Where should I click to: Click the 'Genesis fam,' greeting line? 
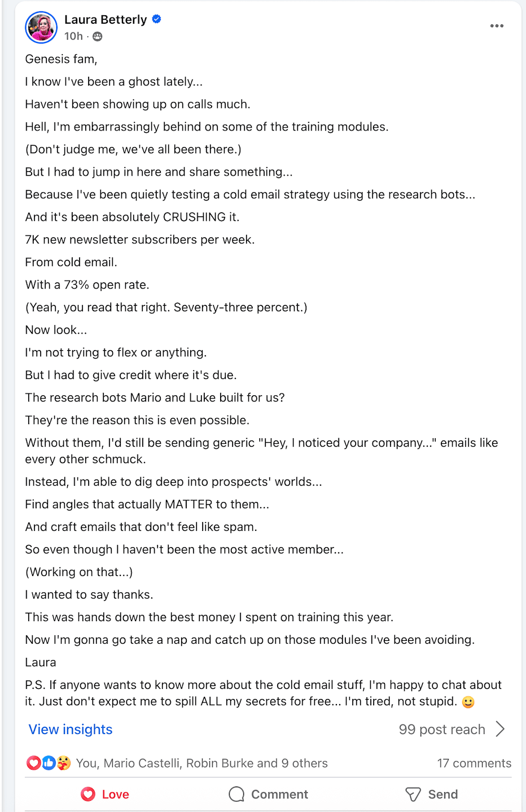pyautogui.click(x=61, y=59)
